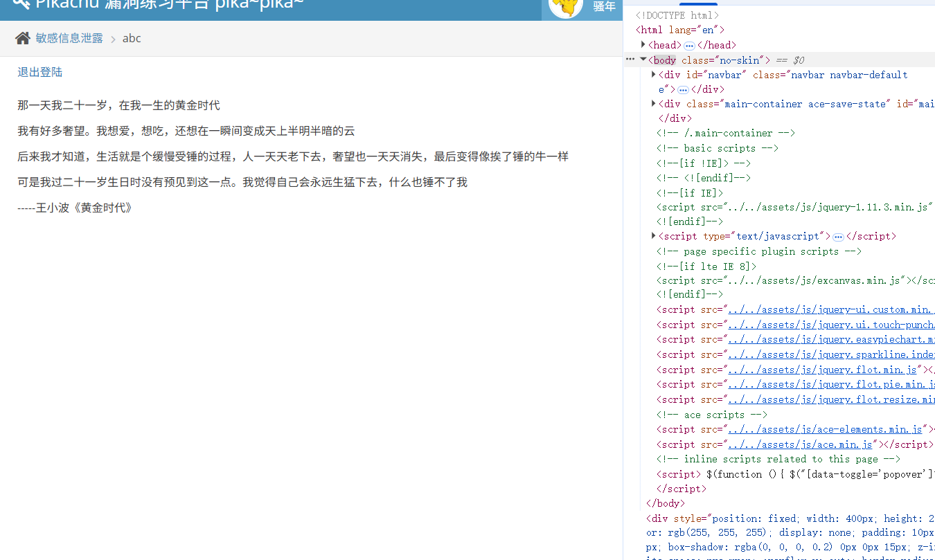Click the Pikachu avatar in the header
The height and width of the screenshot is (560, 935).
click(x=566, y=7)
